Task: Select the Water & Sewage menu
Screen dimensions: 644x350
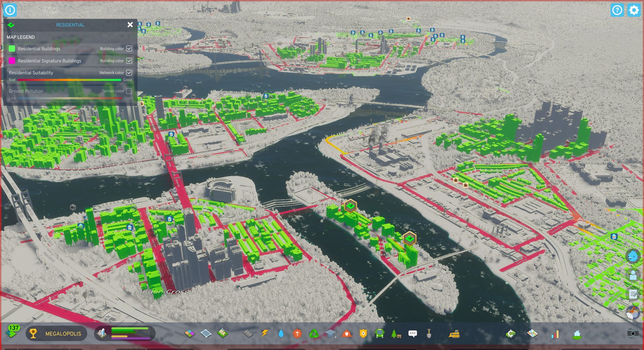Action: point(281,333)
